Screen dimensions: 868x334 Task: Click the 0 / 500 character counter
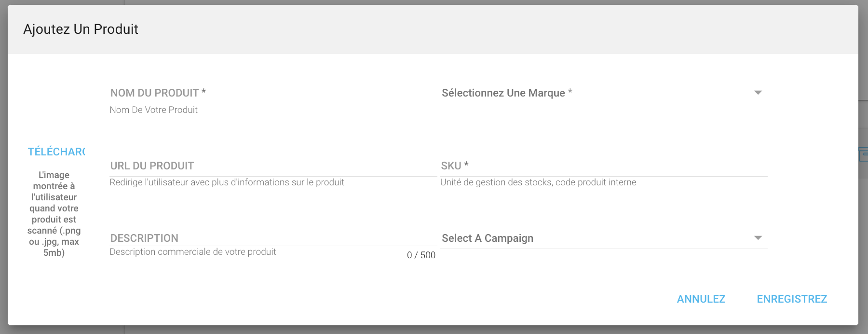[x=421, y=255]
